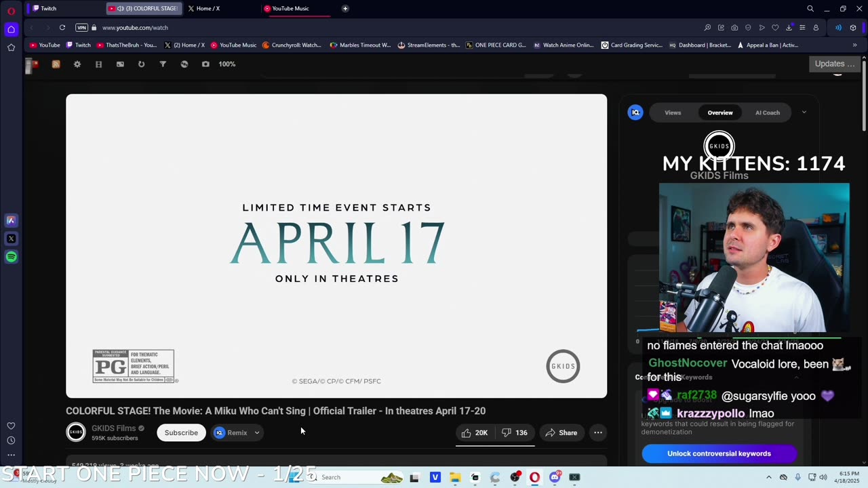Screen dimensions: 868x488
Task: Open the tab search magnifier icon
Action: pos(810,9)
